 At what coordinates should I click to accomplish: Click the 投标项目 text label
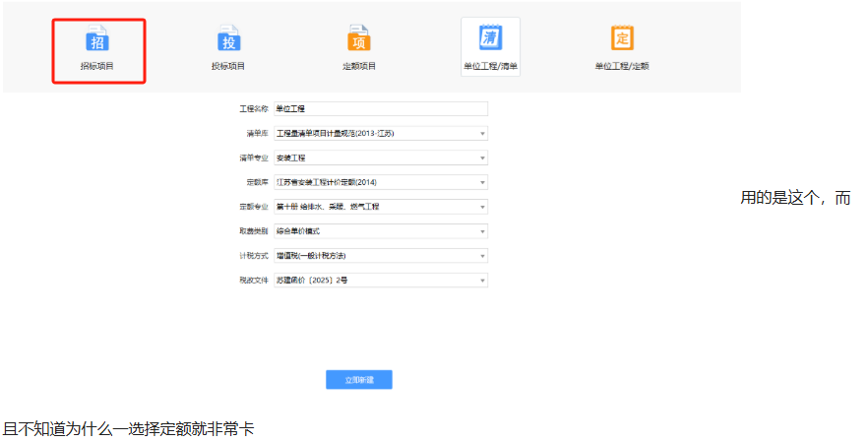[x=228, y=66]
